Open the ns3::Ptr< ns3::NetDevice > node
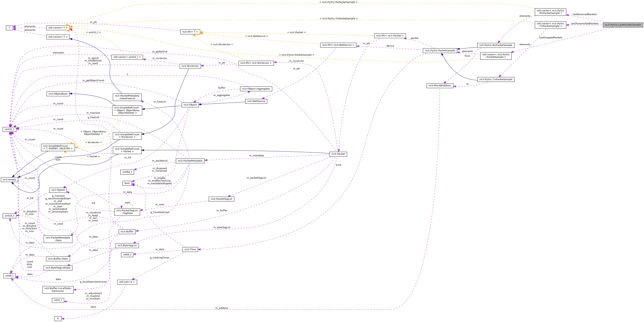 coord(338,45)
